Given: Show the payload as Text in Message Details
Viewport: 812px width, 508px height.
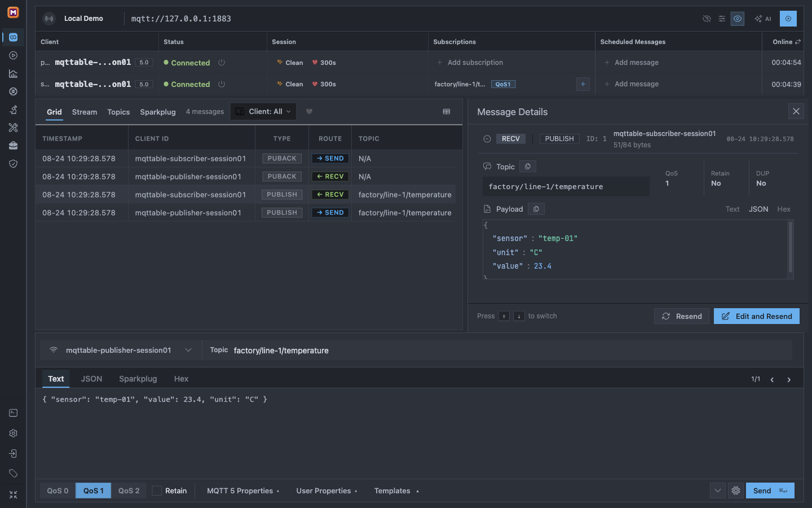Looking at the screenshot, I should click(732, 209).
